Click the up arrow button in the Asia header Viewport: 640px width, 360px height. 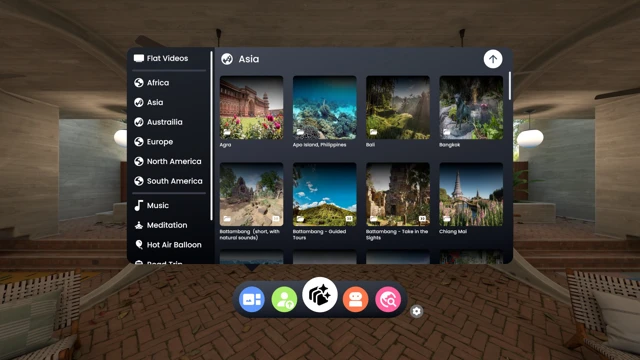(x=493, y=59)
